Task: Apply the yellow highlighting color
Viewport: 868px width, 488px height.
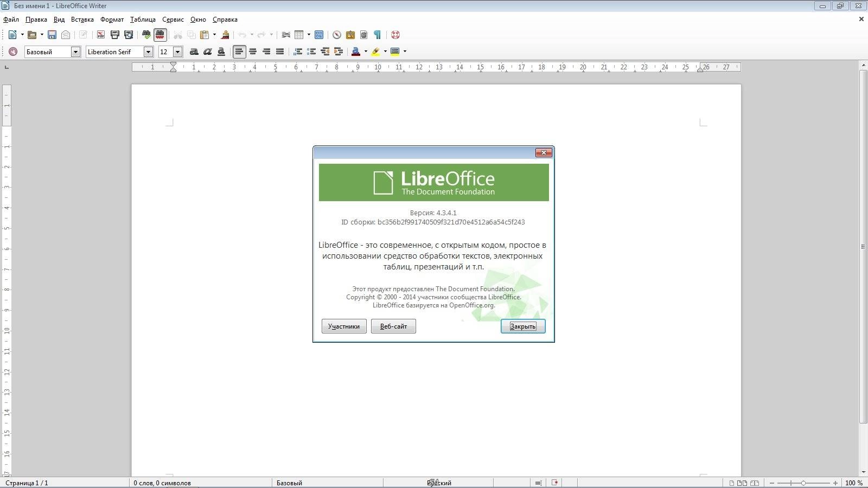Action: tap(375, 52)
